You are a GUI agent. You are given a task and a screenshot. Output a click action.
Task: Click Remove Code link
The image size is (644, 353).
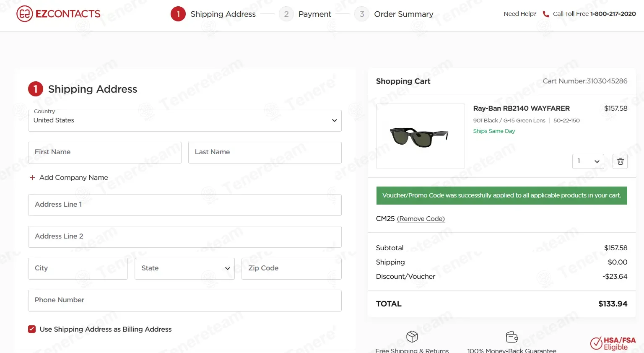point(421,219)
